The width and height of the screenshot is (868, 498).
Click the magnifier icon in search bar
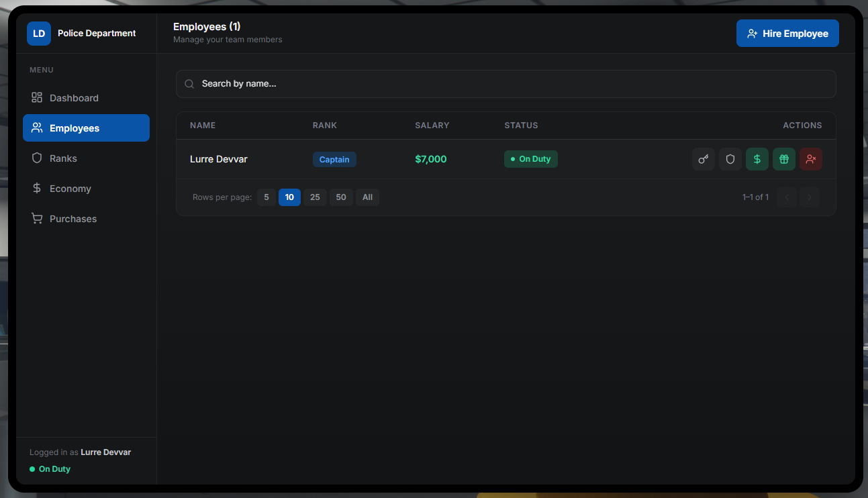click(189, 84)
